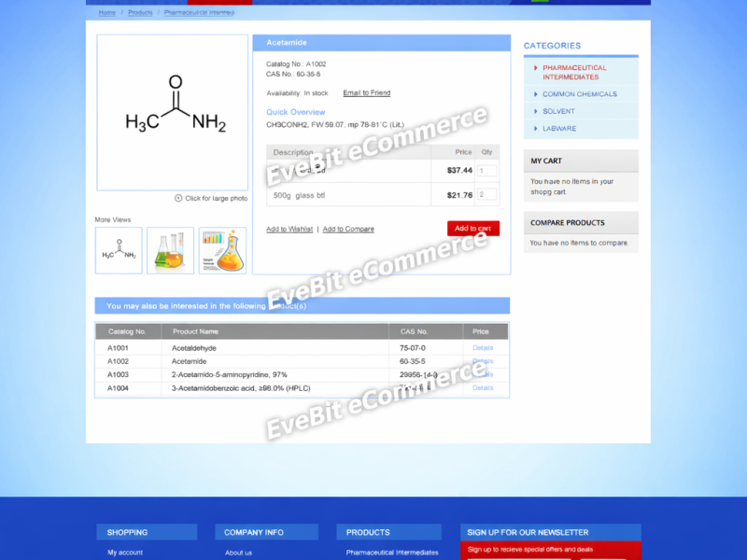
Task: Expand Pharmaceutical Intermediates category arrow
Action: tap(536, 68)
